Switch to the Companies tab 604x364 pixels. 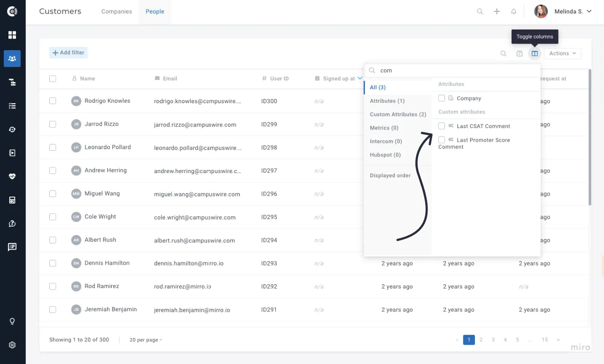[x=116, y=12]
